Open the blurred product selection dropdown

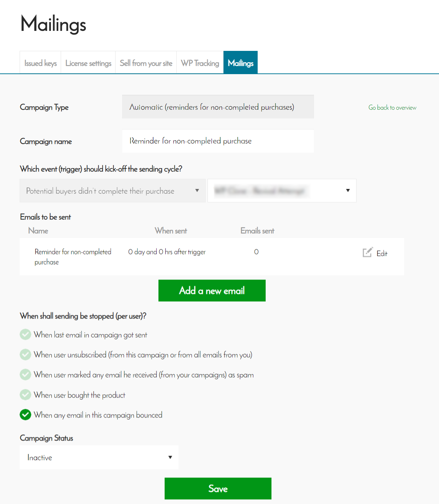[282, 191]
